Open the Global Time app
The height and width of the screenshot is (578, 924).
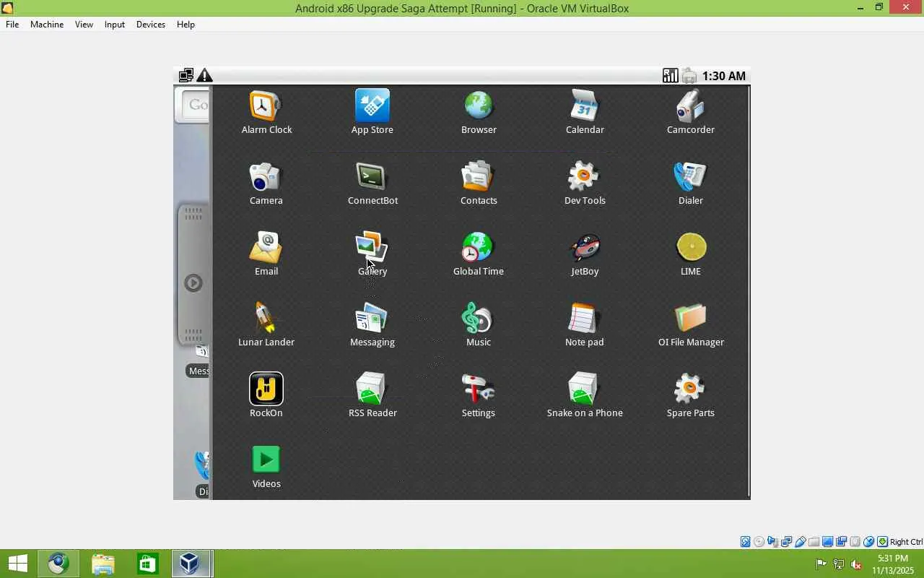[479, 254]
